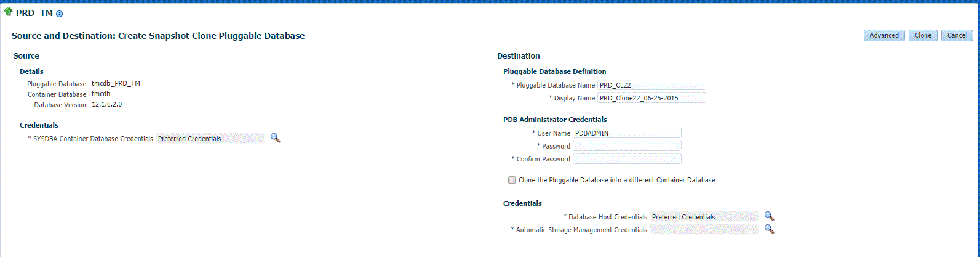
Task: Click the Clone into different Container Database label
Action: (x=616, y=181)
